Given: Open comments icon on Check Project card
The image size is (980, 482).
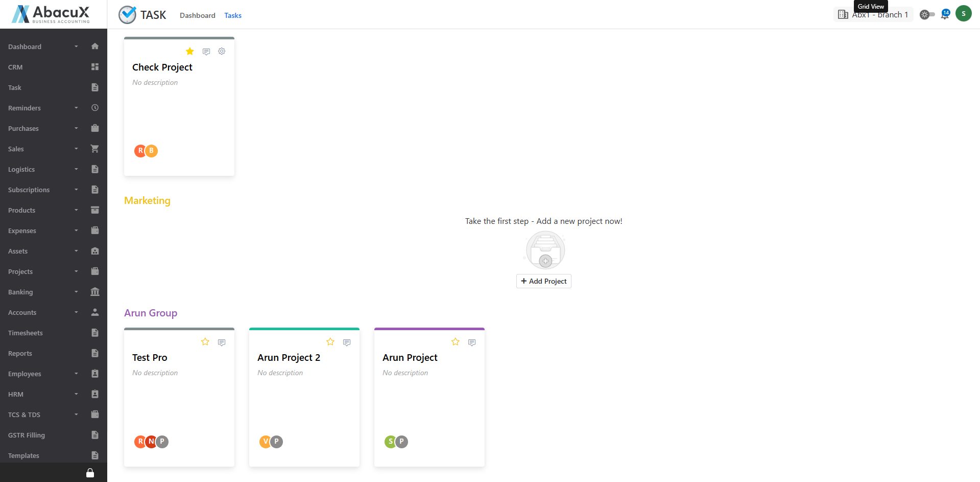Looking at the screenshot, I should pos(206,52).
